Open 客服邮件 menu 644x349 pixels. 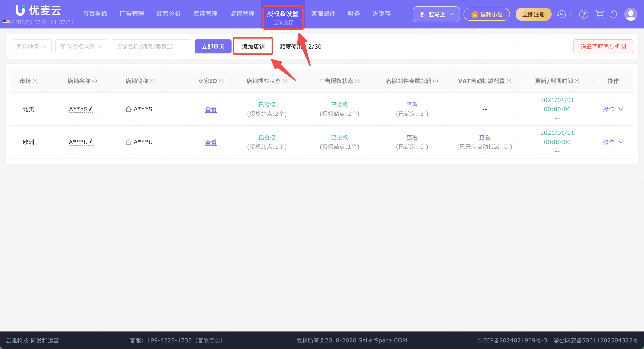[x=323, y=14]
